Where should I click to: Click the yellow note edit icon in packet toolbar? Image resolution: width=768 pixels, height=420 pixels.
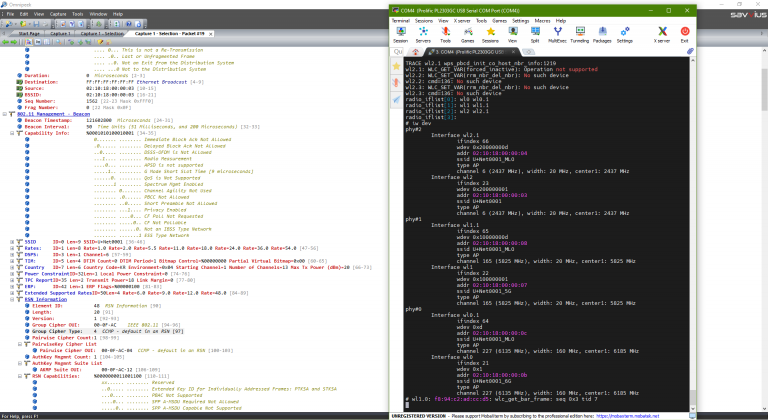point(100,42)
